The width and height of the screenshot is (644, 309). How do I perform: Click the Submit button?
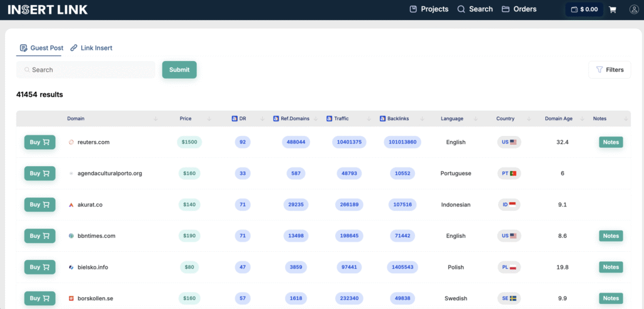179,70
